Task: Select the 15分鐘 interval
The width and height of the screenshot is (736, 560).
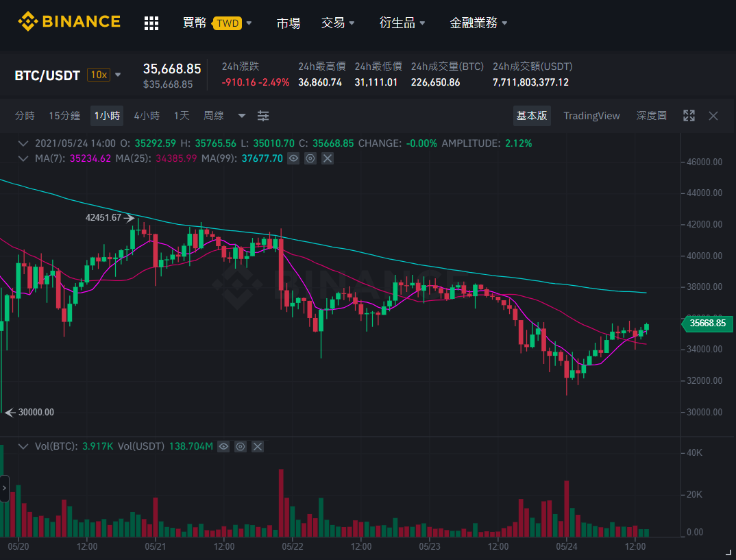Action: point(64,116)
